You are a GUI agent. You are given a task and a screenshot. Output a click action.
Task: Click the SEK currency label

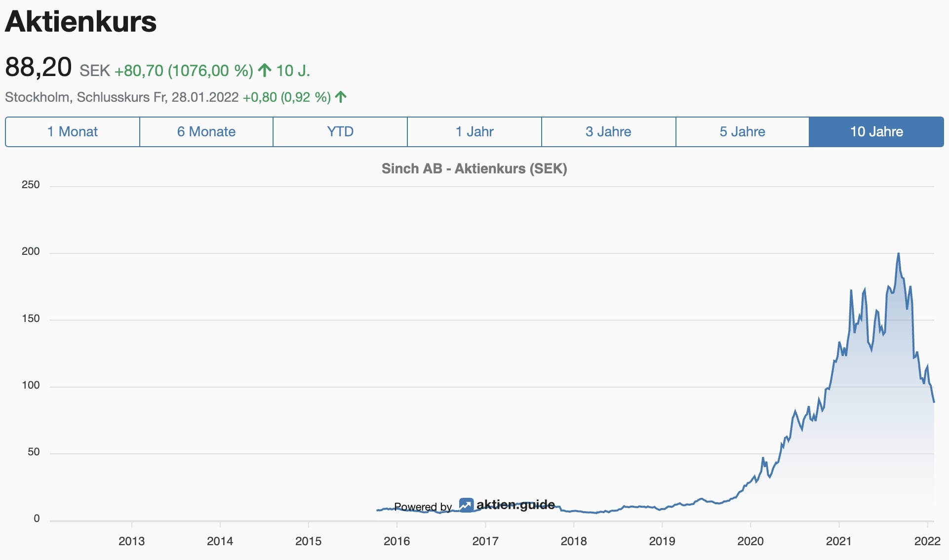click(x=95, y=71)
